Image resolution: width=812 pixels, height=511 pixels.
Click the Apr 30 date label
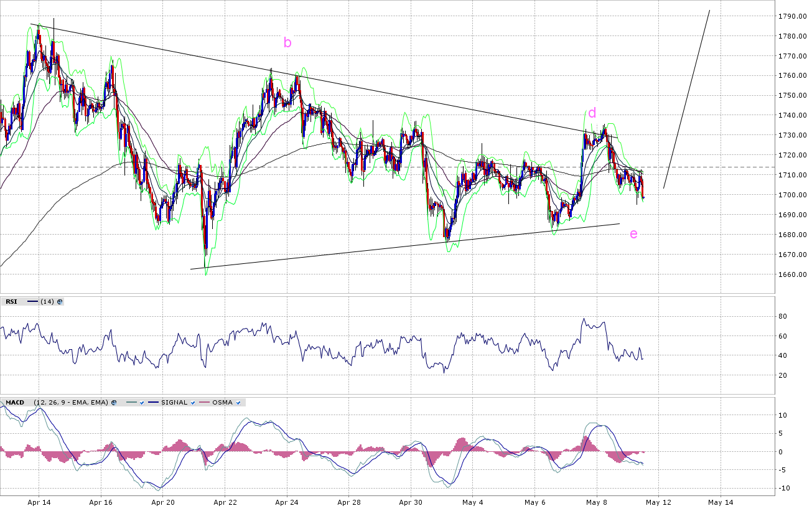[411, 502]
